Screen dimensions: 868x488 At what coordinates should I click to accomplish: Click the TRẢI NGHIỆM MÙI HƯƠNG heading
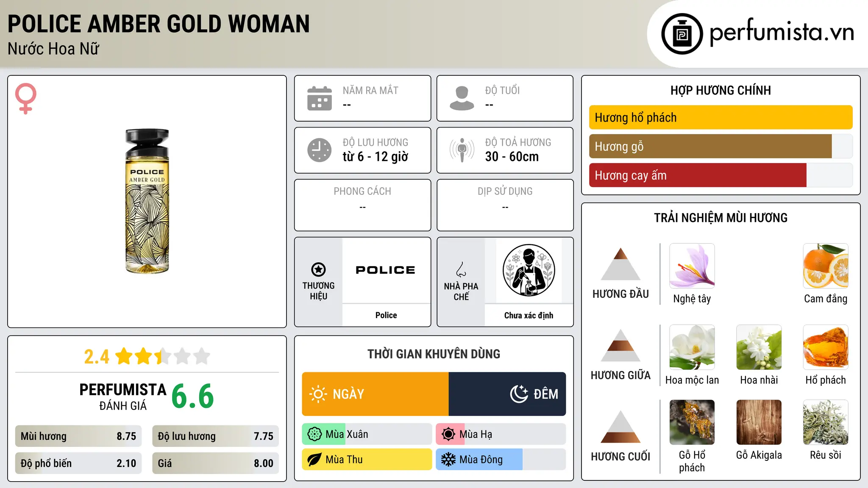pos(721,218)
